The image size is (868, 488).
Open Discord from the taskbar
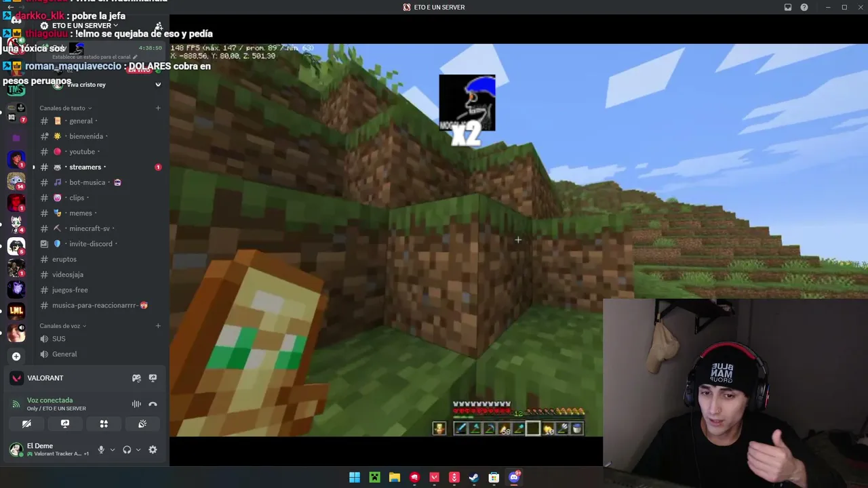pos(514,478)
